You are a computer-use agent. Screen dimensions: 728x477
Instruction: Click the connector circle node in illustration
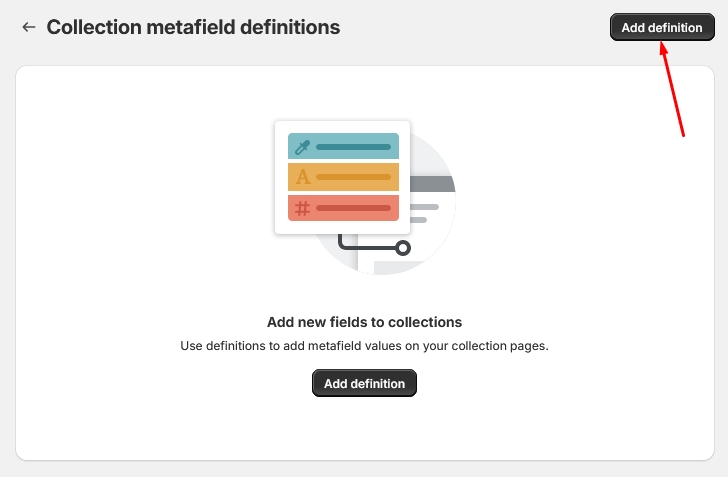[402, 247]
